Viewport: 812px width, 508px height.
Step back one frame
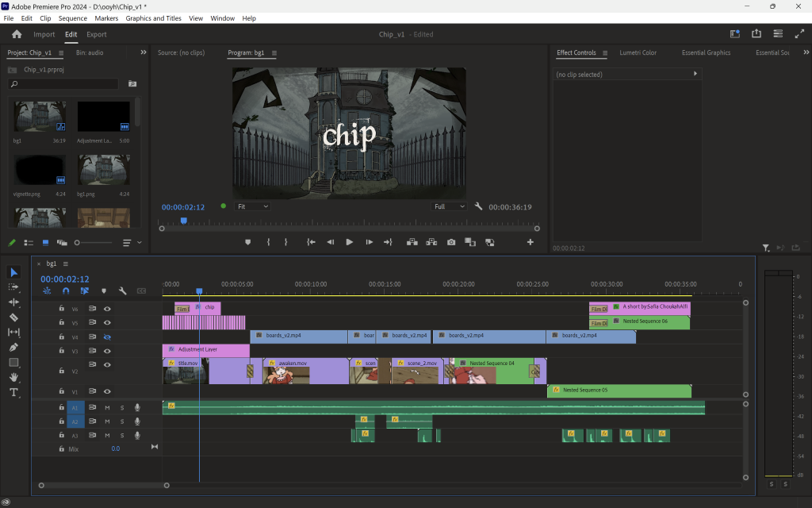(x=331, y=242)
